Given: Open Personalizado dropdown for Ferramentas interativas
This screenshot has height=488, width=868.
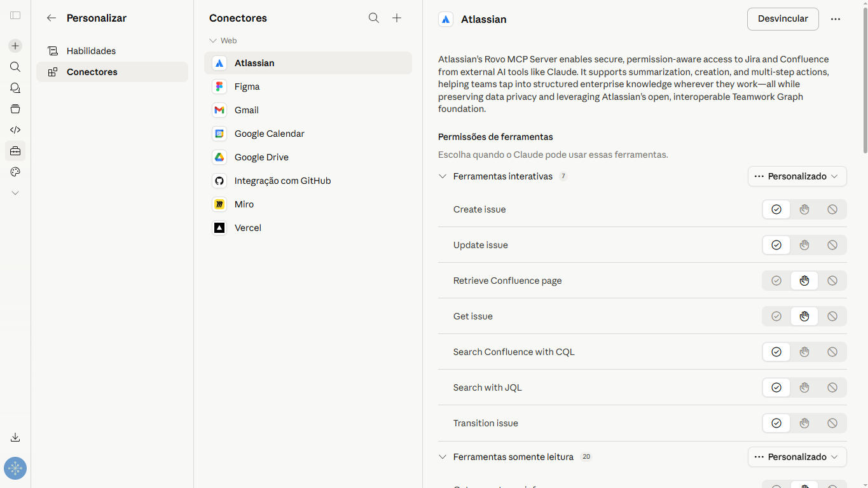Looking at the screenshot, I should click(x=797, y=176).
